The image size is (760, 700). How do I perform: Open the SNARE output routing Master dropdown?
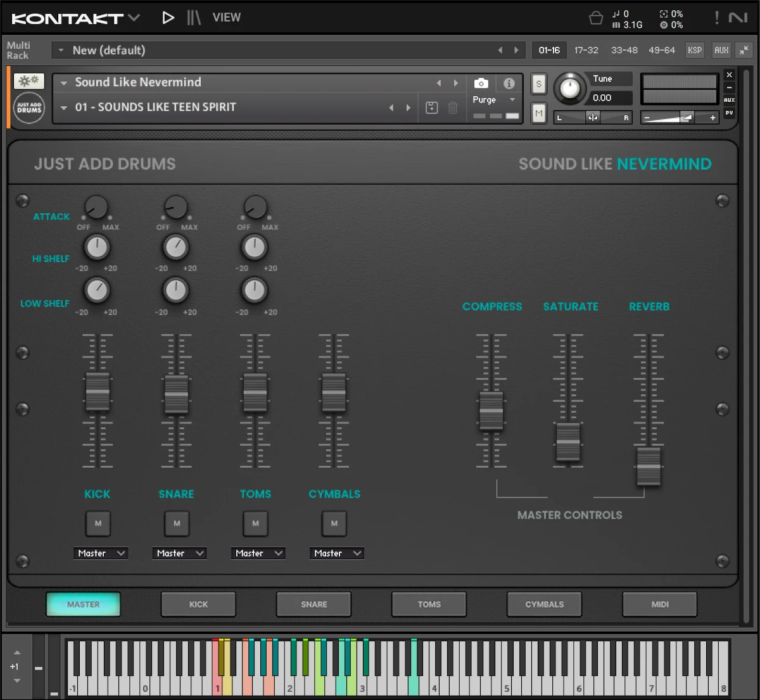click(179, 553)
